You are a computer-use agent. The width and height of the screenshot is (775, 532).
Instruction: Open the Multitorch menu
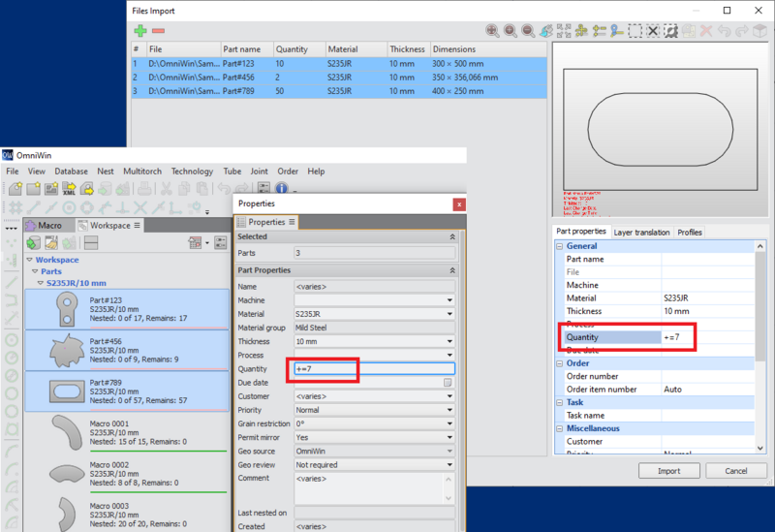tap(142, 172)
